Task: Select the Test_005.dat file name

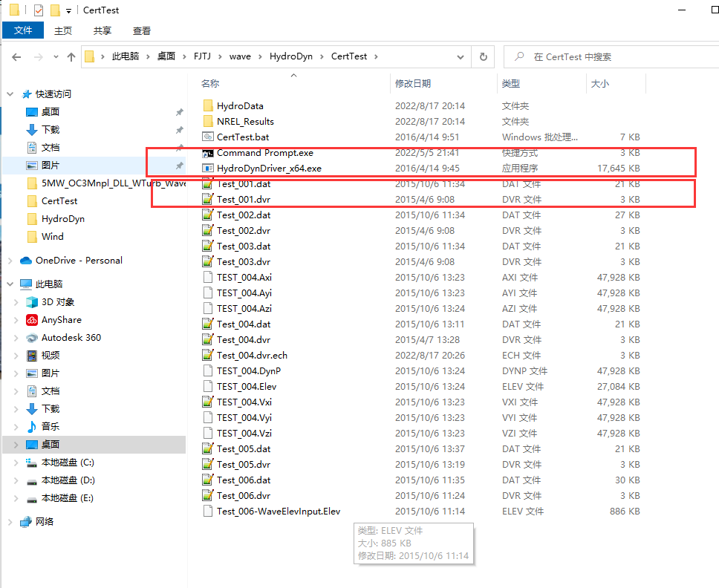Action: coord(244,448)
